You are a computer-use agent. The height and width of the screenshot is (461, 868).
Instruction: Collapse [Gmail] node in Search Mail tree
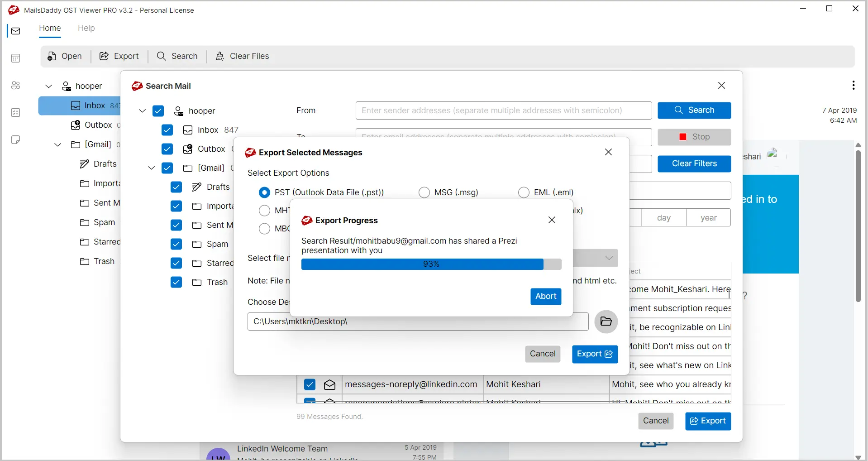click(151, 168)
